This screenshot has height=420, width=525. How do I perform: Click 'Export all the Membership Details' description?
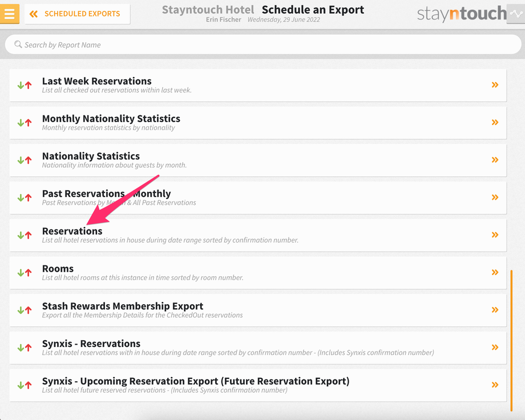pyautogui.click(x=142, y=315)
